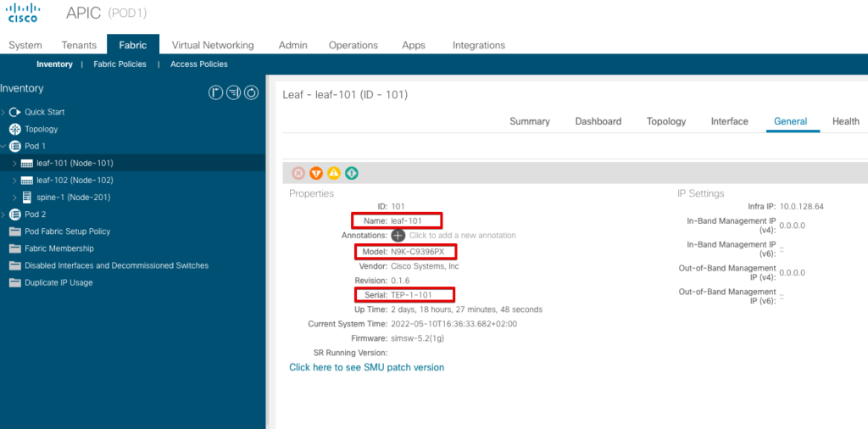Click the spine-1 device icon
The width and height of the screenshot is (868, 429).
coord(26,197)
